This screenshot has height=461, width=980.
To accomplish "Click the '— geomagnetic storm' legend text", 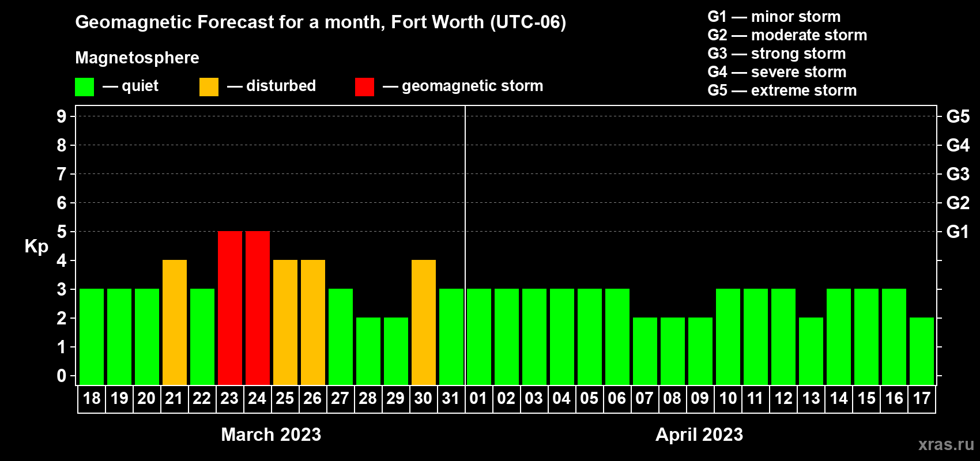I will 463,86.
